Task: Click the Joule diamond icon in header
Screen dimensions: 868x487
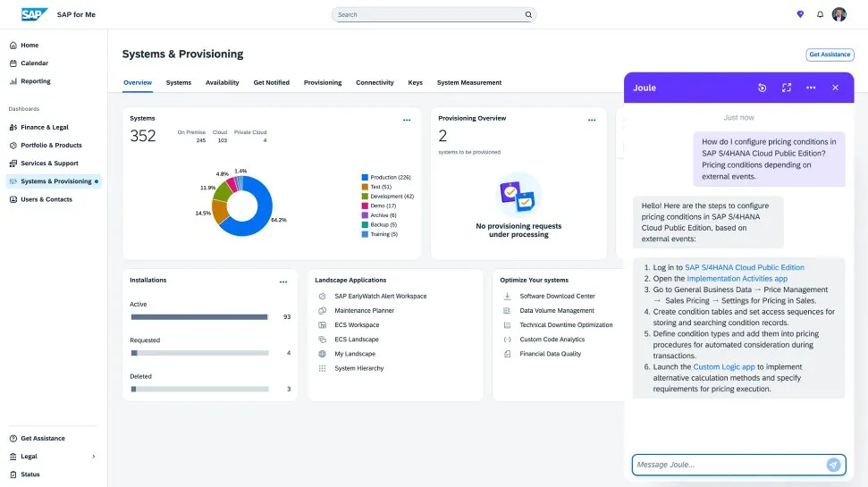Action: (800, 14)
